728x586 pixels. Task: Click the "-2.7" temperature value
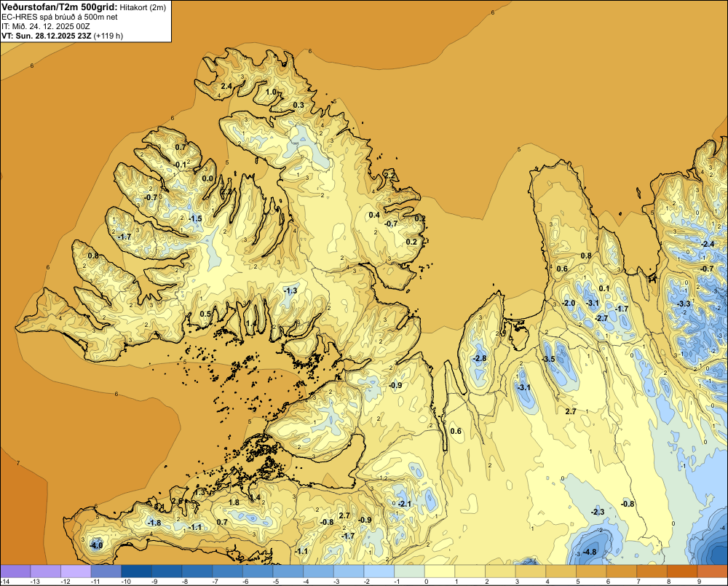[601, 318]
